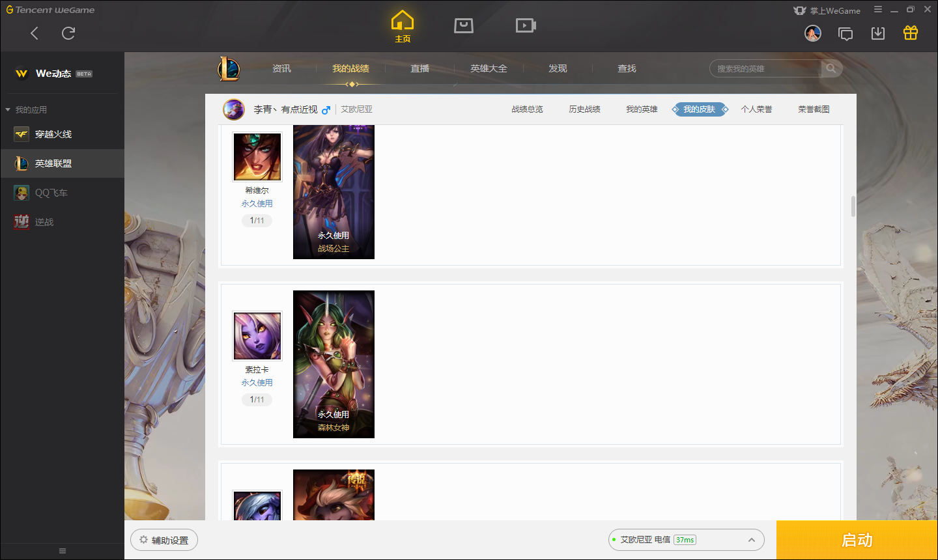Click the summoner profile avatar
This screenshot has width=938, height=560.
234,109
